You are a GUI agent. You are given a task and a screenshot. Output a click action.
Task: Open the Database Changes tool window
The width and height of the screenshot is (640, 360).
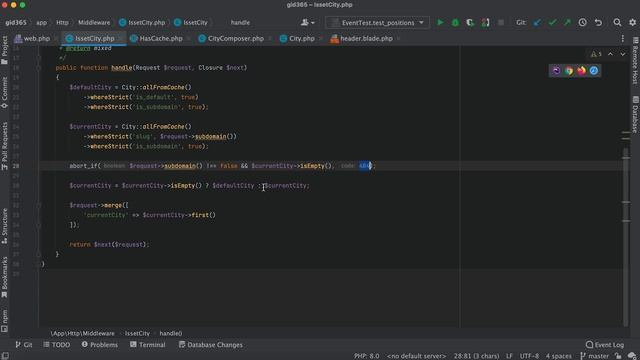(211, 345)
